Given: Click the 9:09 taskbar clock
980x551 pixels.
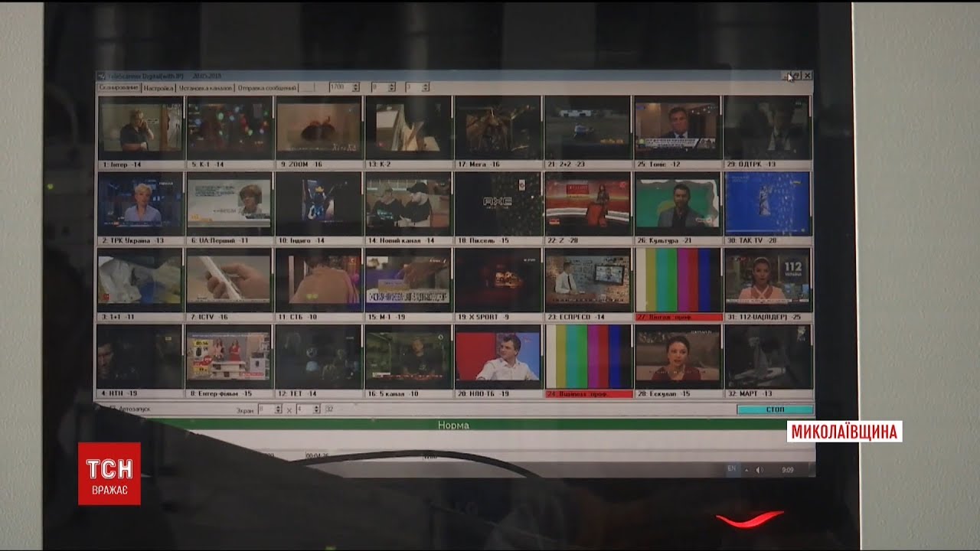Looking at the screenshot, I should click(789, 469).
